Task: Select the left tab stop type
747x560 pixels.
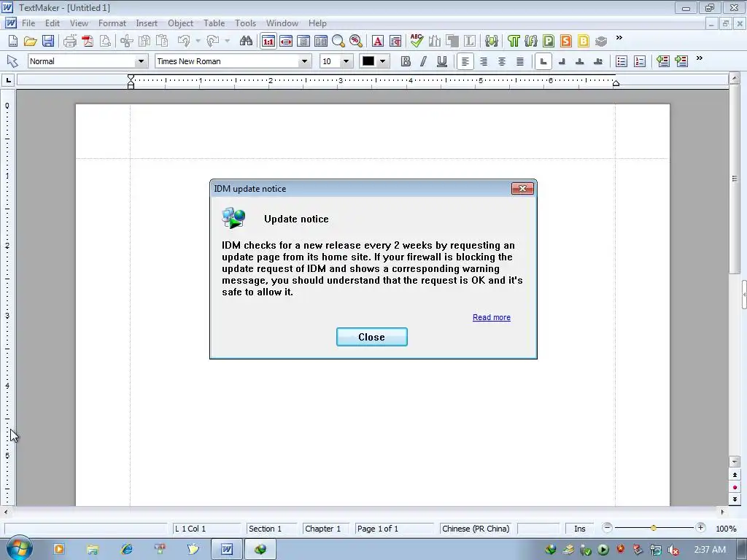Action: point(543,61)
